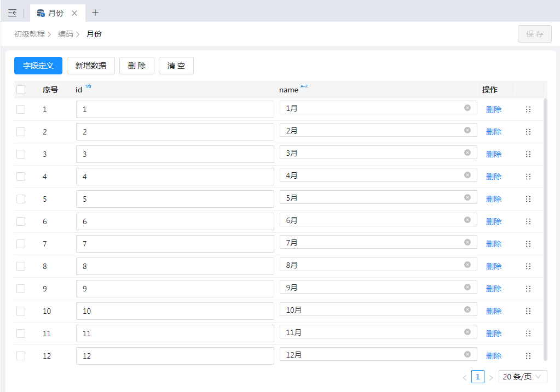Clear the 1月 name field
Viewport: 560px width, 392px height.
click(467, 108)
